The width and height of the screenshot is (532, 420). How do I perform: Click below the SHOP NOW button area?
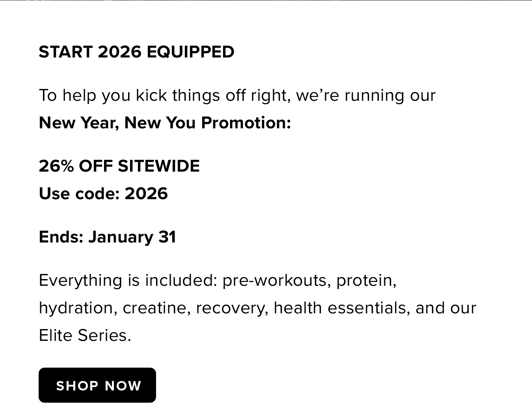pos(97,413)
